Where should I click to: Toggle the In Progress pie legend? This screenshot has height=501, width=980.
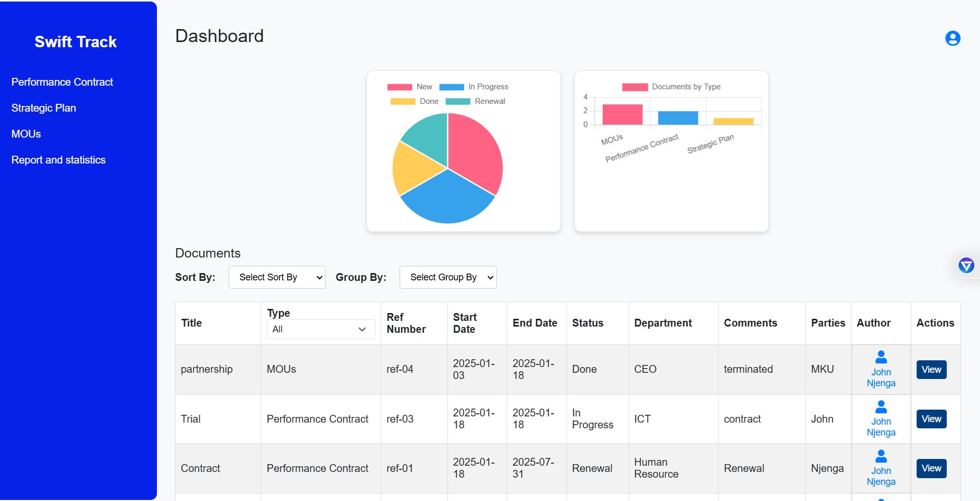point(452,87)
